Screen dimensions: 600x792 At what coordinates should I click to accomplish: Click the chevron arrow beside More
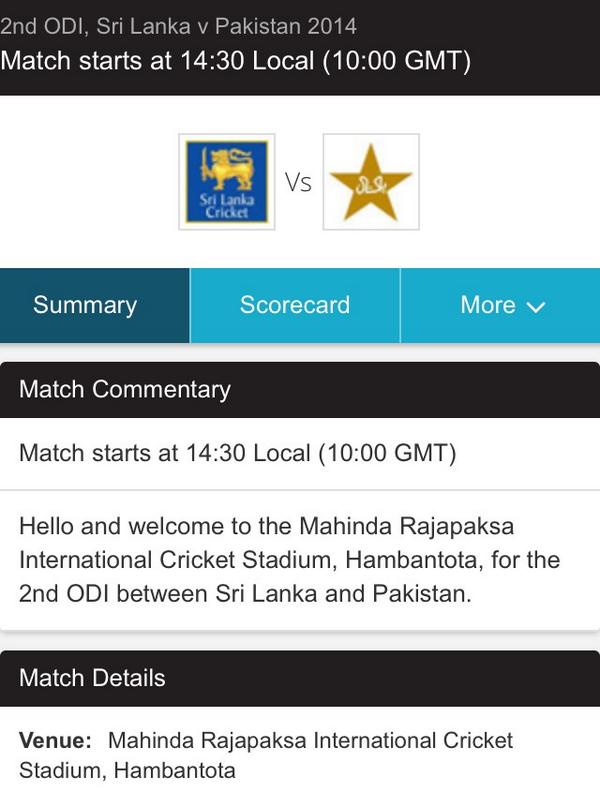click(536, 307)
